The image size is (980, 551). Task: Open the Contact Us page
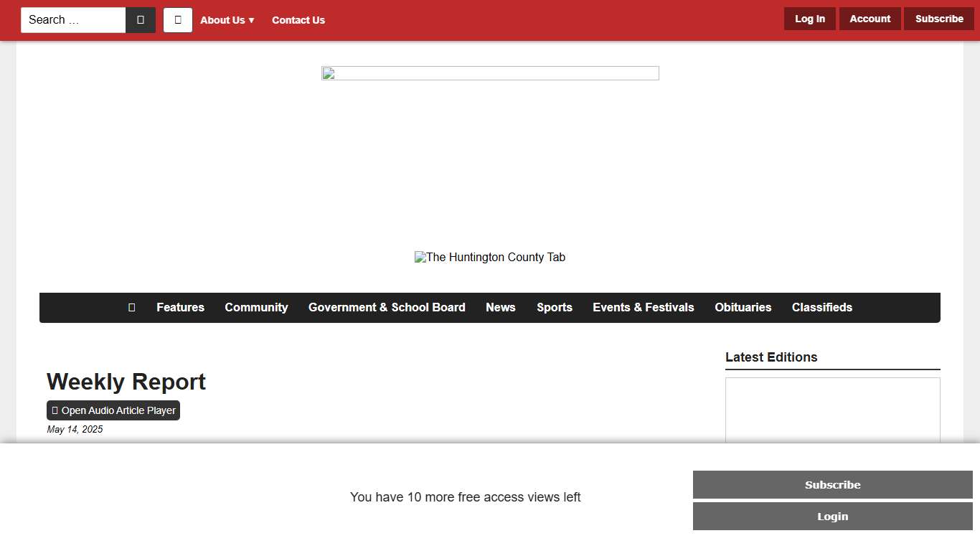pos(298,20)
